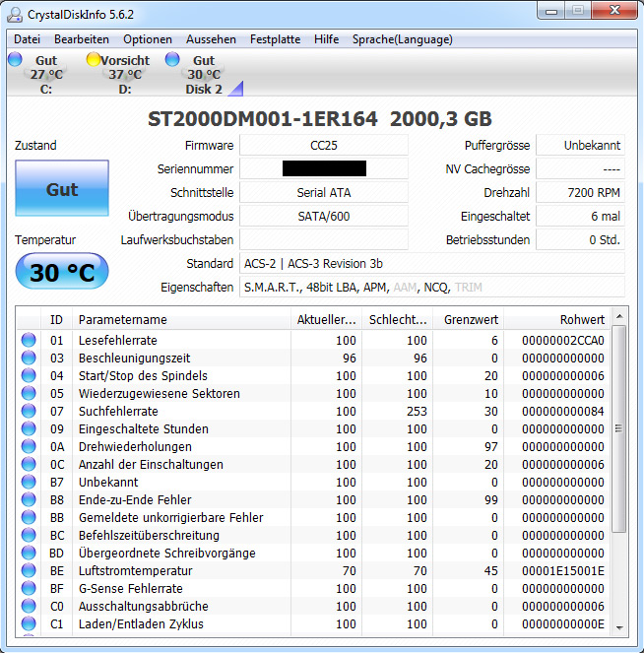Select the Lesefehlerrate parameter name
644x653 pixels.
pos(118,340)
